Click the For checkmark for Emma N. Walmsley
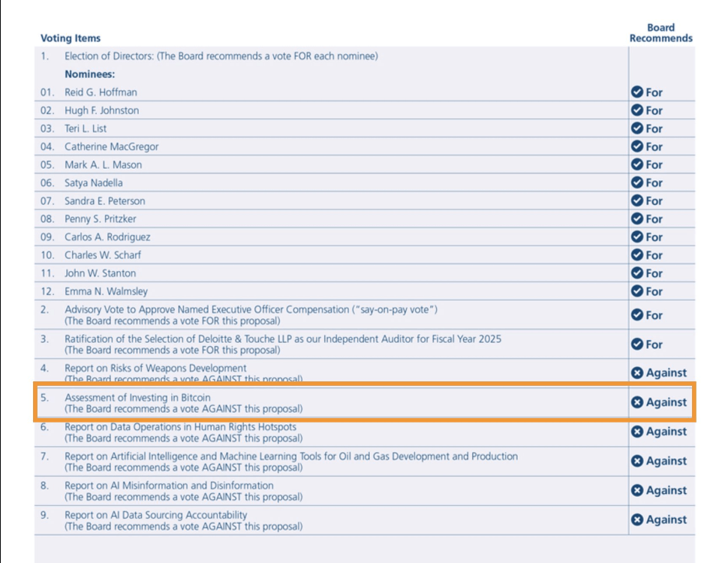The width and height of the screenshot is (728, 563). [637, 291]
